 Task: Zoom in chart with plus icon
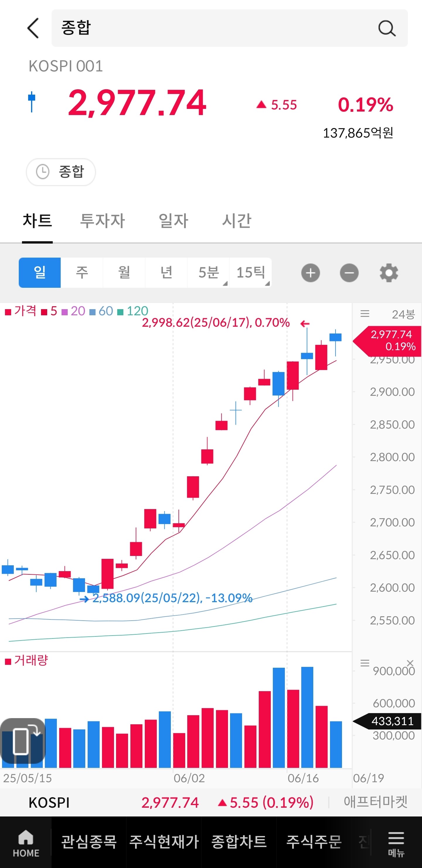coord(310,273)
